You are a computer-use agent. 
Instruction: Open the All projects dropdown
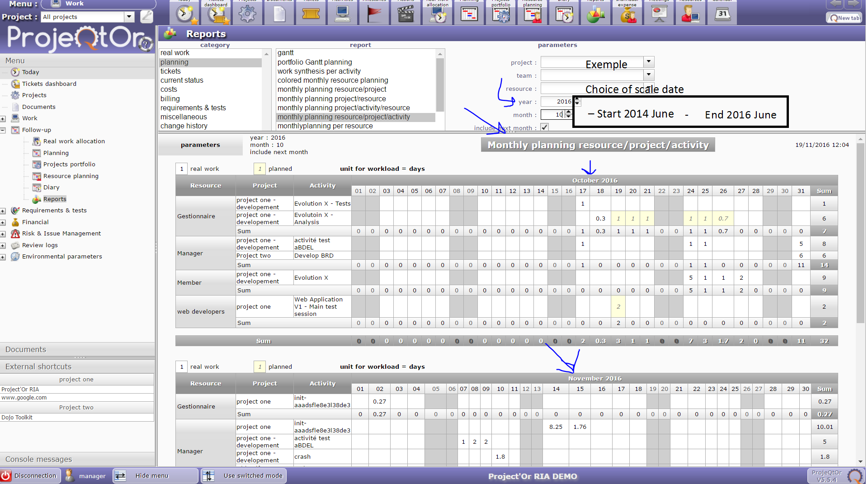[x=129, y=17]
